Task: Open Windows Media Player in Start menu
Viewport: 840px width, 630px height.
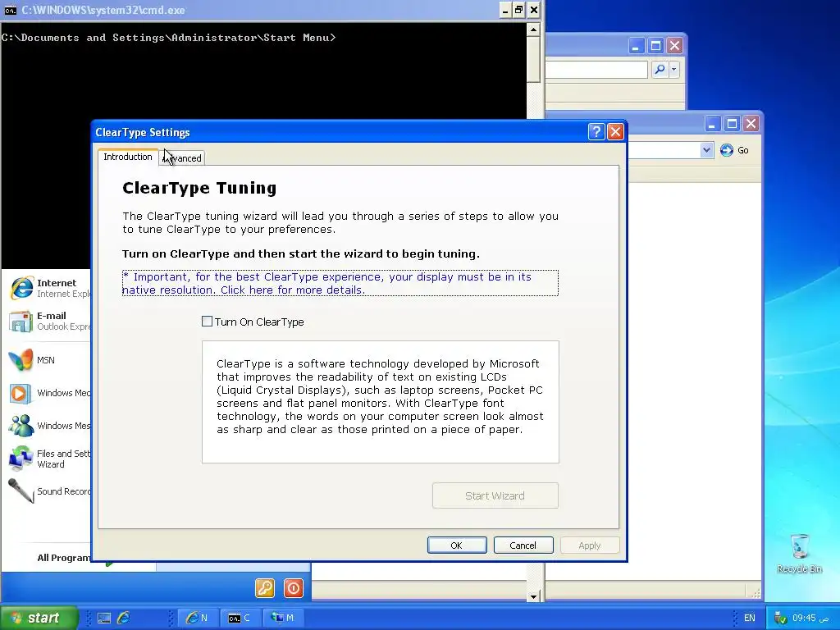Action: pyautogui.click(x=50, y=393)
